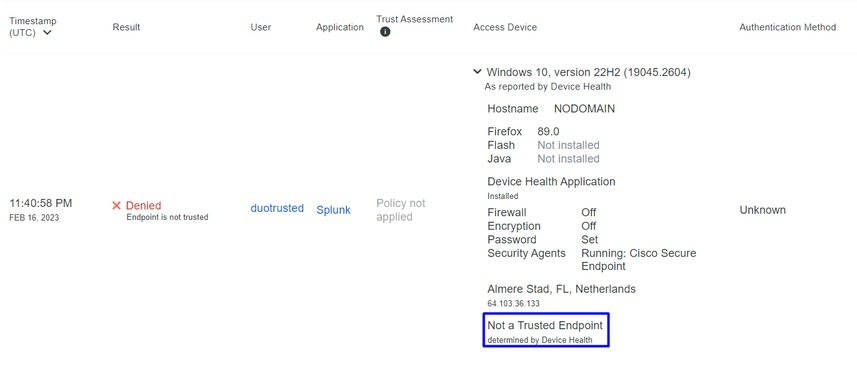857x367 pixels.
Task: Collapse the Windows 10 device details chevron
Action: click(477, 72)
